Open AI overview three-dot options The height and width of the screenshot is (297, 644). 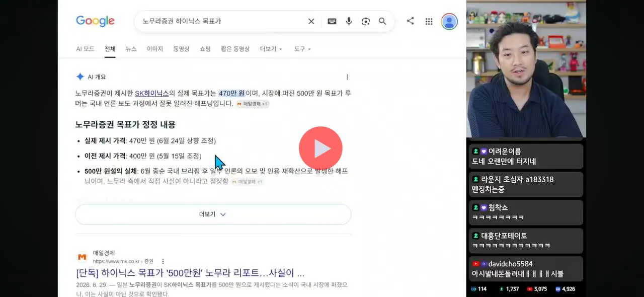tap(347, 77)
